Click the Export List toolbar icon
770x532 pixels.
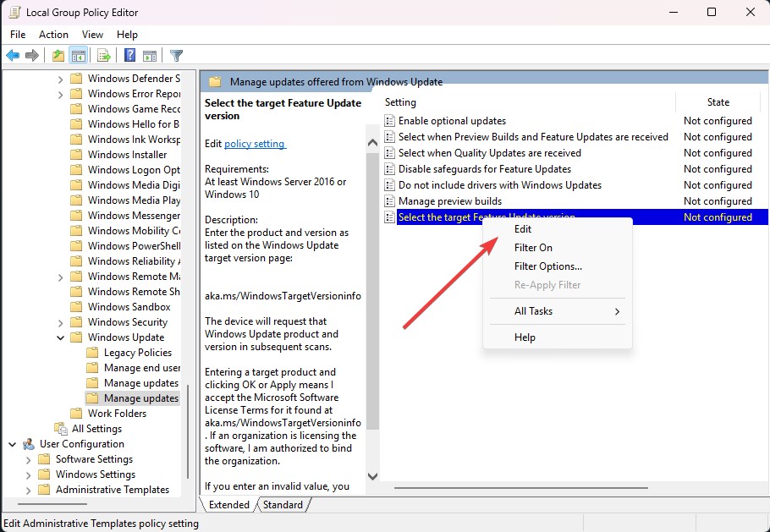(103, 56)
